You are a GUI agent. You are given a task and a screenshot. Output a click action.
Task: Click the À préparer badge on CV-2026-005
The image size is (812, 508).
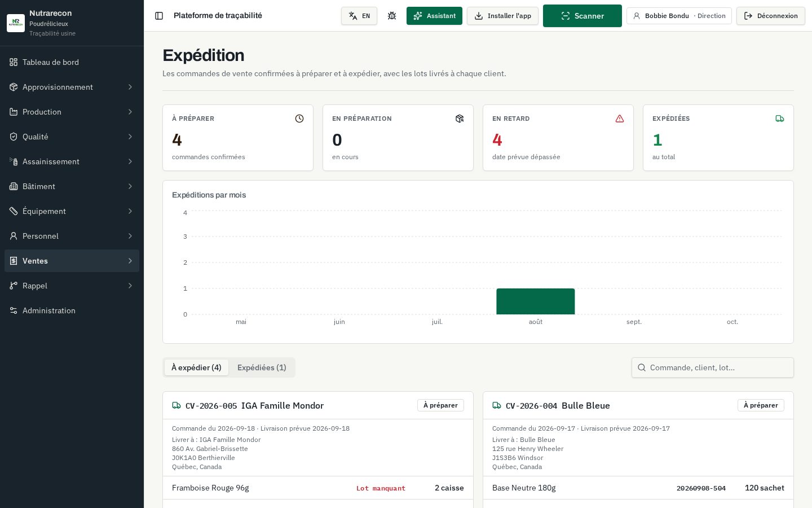coord(440,405)
